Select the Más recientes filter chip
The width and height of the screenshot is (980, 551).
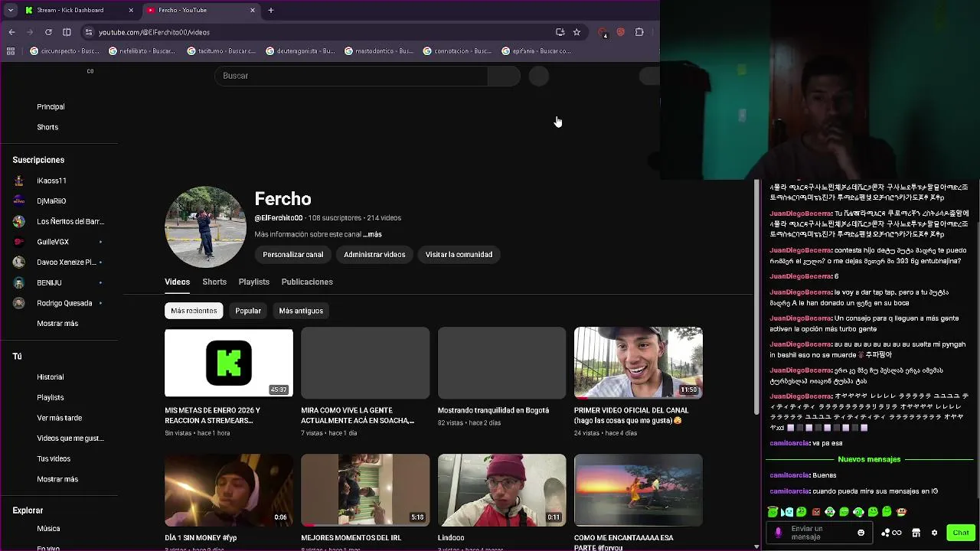point(194,311)
